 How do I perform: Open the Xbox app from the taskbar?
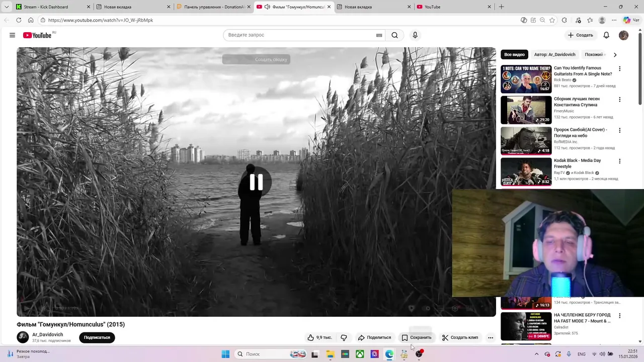click(360, 354)
